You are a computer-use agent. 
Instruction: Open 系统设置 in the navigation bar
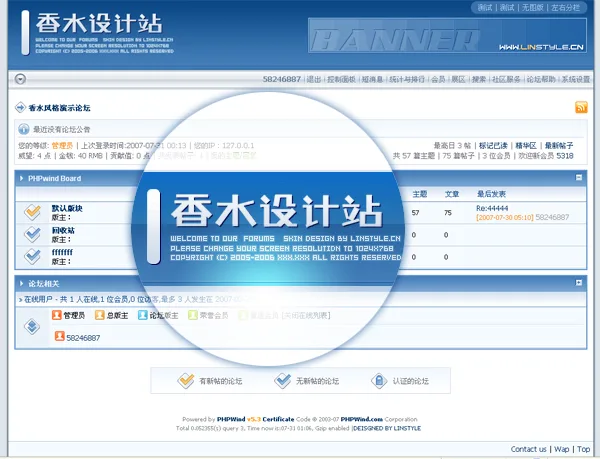[576, 79]
